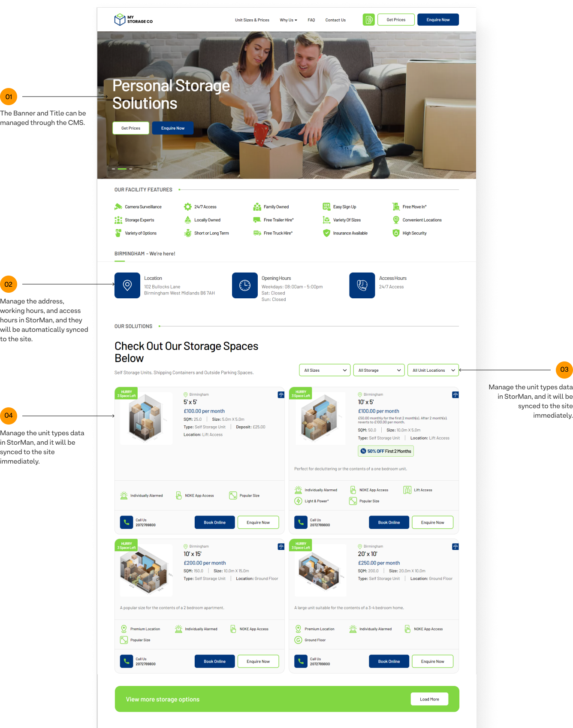The image size is (573, 728).
Task: Book Online for the 10' x 5' unit
Action: (x=389, y=522)
